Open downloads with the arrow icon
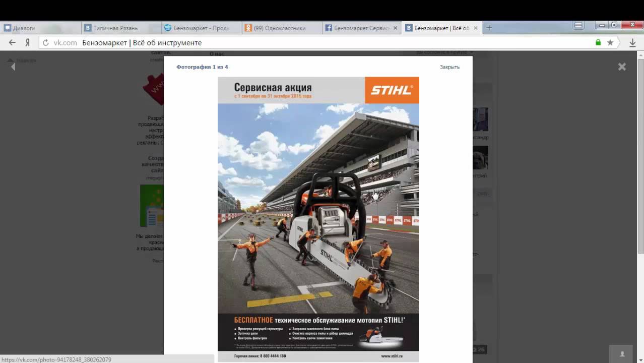Image resolution: width=644 pixels, height=363 pixels. pos(633,43)
